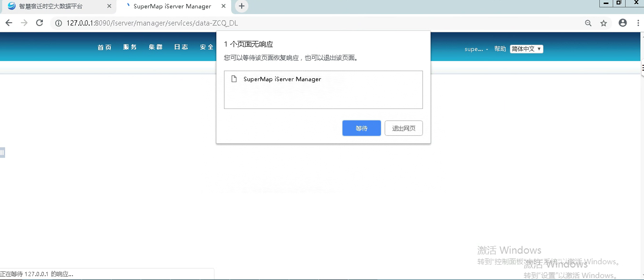Click the 智慧宿迁 tab favicon
Viewport: 644px width, 280px height.
pos(11,6)
